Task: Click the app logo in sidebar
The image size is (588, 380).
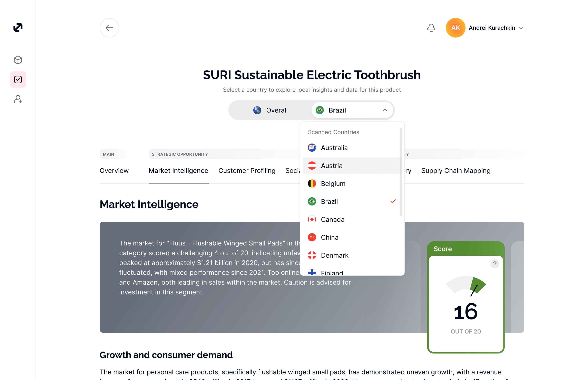Action: tap(18, 27)
